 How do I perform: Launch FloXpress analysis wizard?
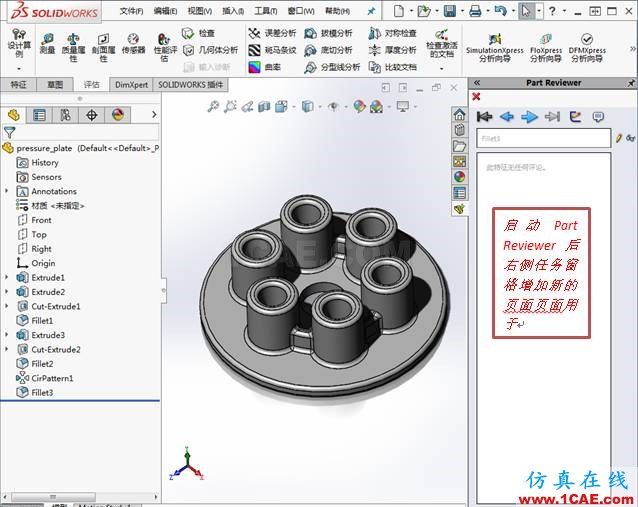pyautogui.click(x=546, y=48)
